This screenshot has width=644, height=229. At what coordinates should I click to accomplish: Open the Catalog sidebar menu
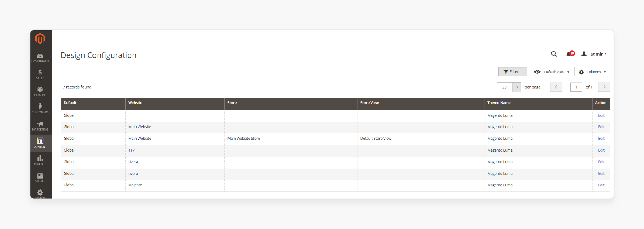[40, 91]
